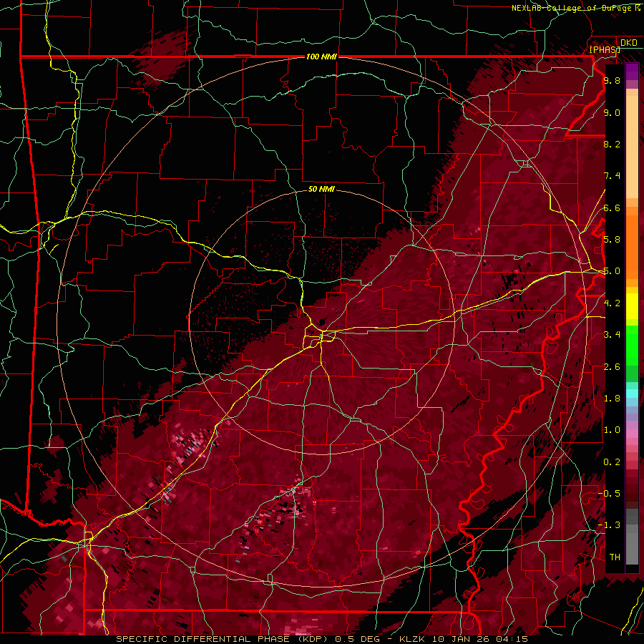Pick the gray TH segment of the color bar
Screen dimensions: 644x644
(x=632, y=548)
